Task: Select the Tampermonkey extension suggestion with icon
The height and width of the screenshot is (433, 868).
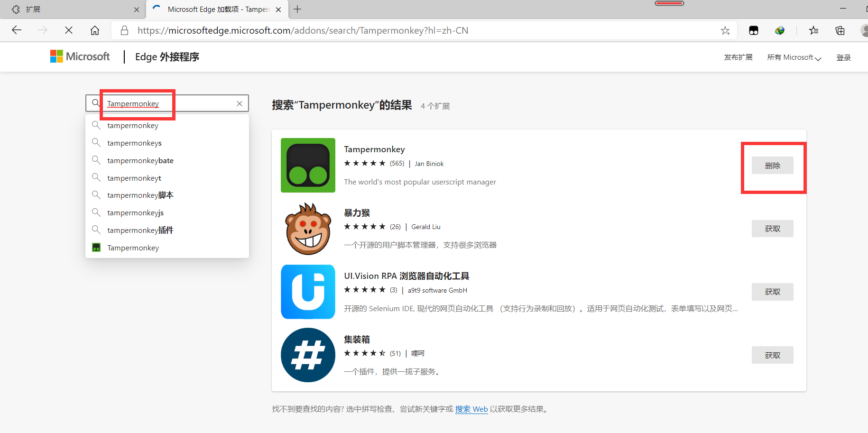Action: coord(167,248)
